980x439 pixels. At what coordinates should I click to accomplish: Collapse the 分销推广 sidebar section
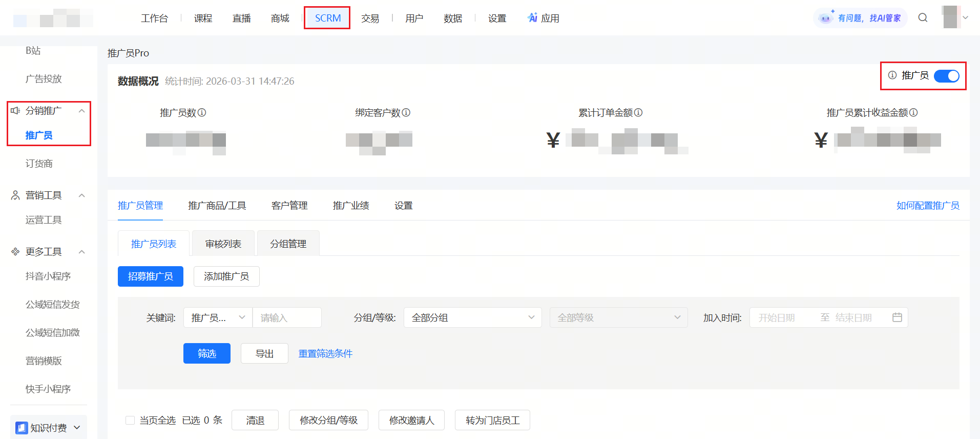point(81,111)
